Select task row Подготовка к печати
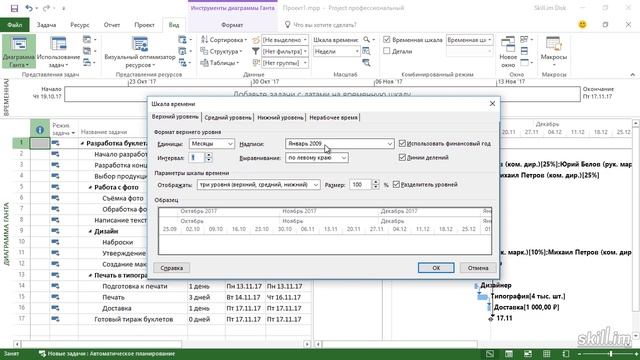 coord(135,286)
